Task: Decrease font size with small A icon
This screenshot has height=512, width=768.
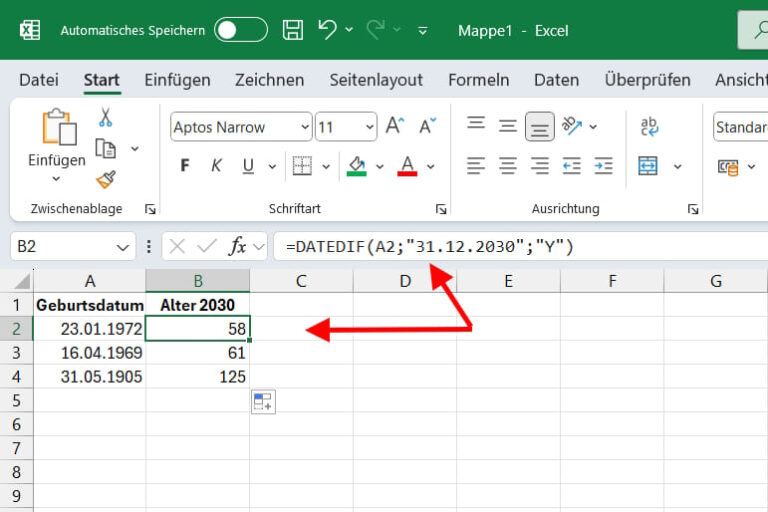Action: (427, 126)
